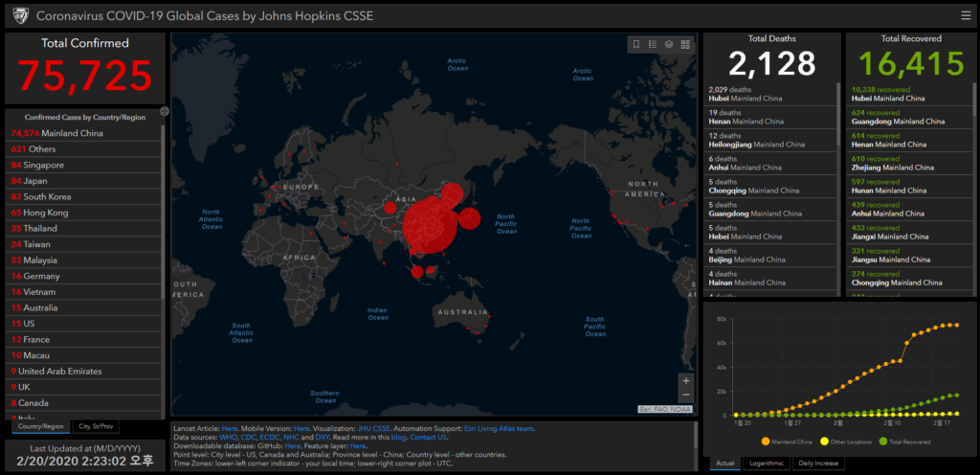Open the hamburger menu in the header

[966, 15]
